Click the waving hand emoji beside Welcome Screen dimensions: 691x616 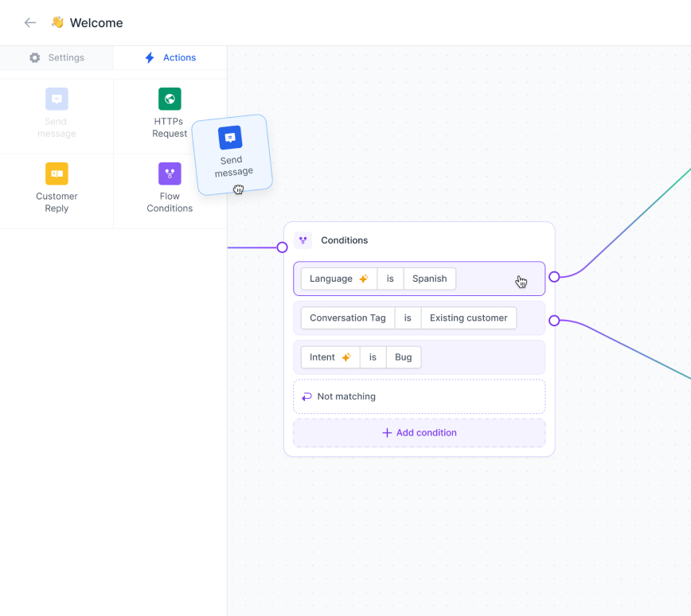(57, 22)
